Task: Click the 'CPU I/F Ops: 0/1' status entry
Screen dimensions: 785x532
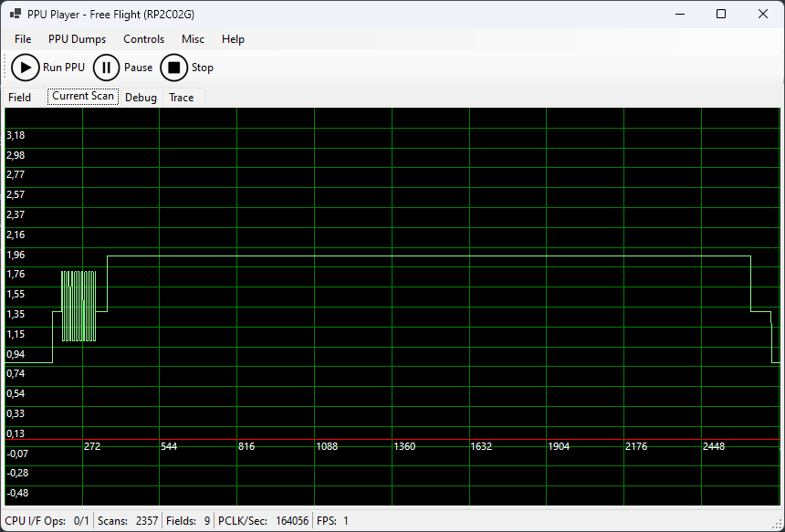Action: pyautogui.click(x=47, y=521)
